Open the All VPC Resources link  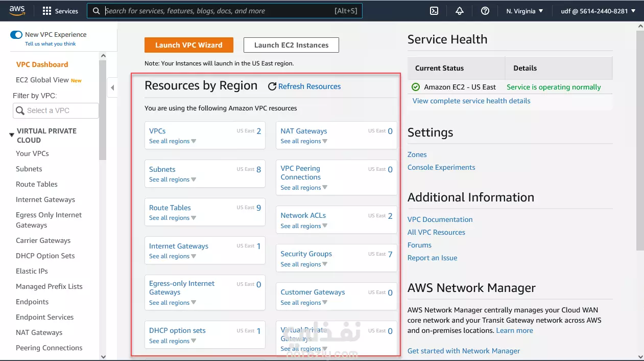[x=436, y=232]
